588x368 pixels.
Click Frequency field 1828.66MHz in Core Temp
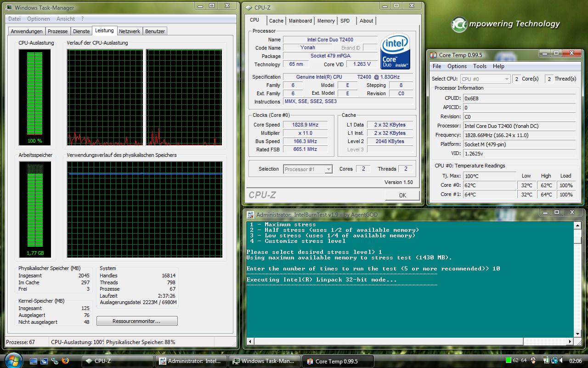[519, 135]
